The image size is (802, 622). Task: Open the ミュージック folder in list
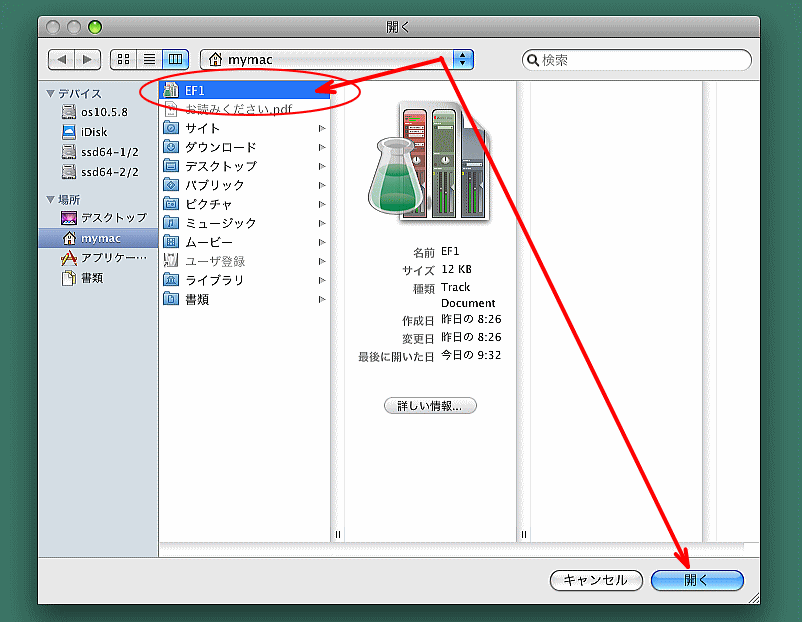pos(220,223)
